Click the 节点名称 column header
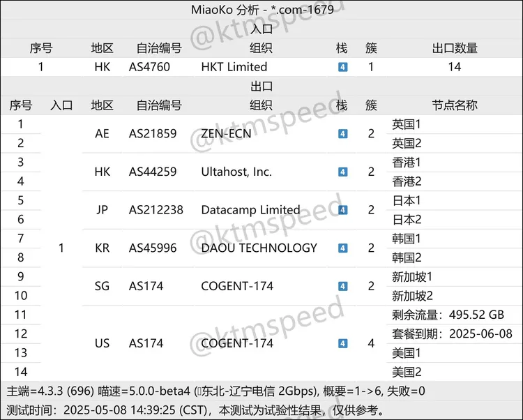 point(455,105)
